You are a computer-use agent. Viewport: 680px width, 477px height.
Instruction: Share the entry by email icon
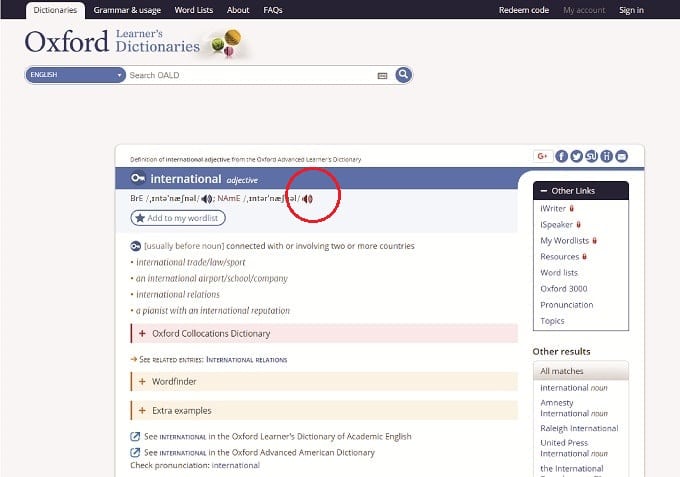coord(621,156)
